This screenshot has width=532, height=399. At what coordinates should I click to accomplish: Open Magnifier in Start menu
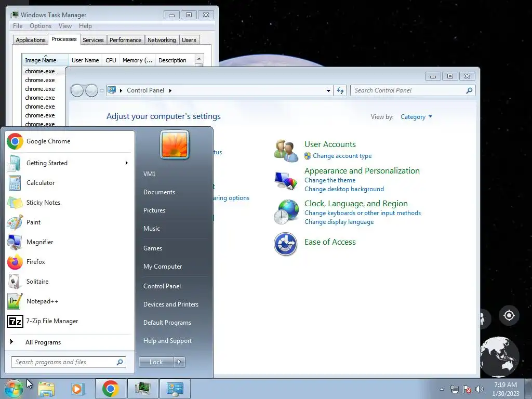point(70,242)
